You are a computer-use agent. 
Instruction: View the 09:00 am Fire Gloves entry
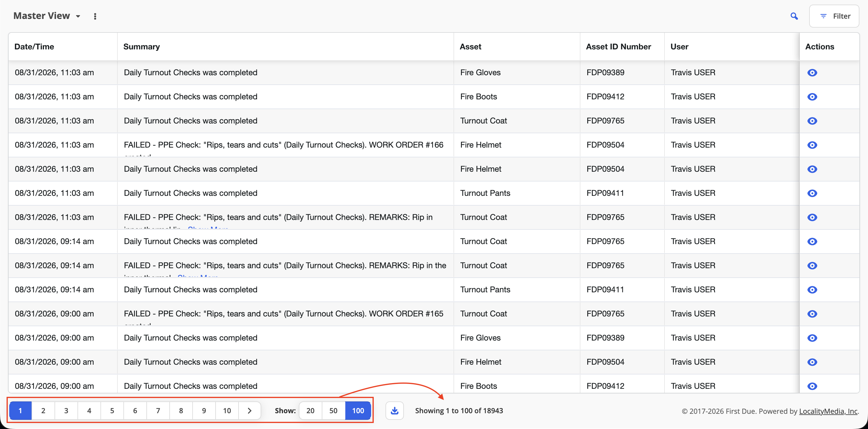tap(812, 338)
